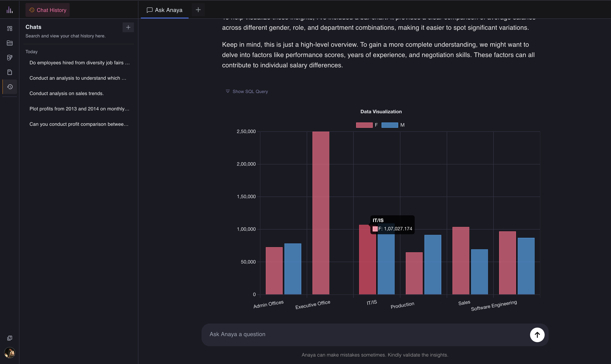Open the folder icon in sidebar

10,43
